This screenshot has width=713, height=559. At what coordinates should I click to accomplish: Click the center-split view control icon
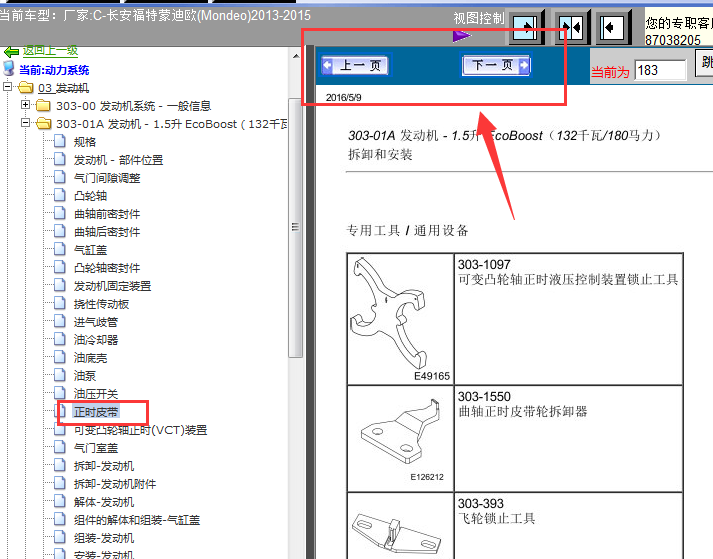pyautogui.click(x=570, y=28)
